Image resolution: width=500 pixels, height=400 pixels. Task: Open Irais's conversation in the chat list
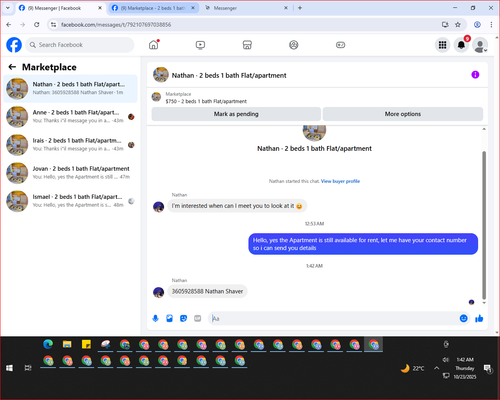pos(70,145)
